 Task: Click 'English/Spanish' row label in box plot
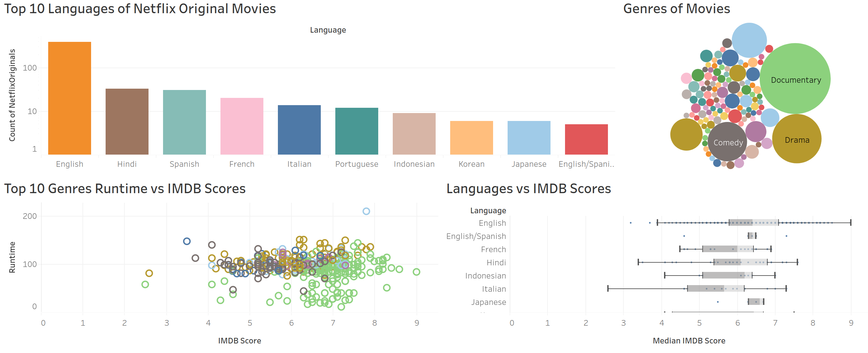[x=476, y=236]
